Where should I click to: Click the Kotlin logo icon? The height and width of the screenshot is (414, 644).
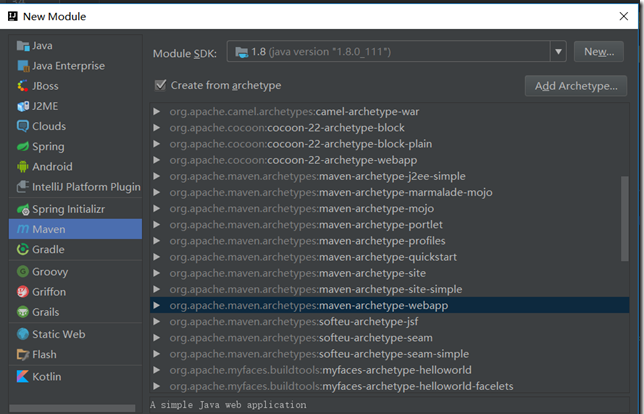(x=23, y=376)
